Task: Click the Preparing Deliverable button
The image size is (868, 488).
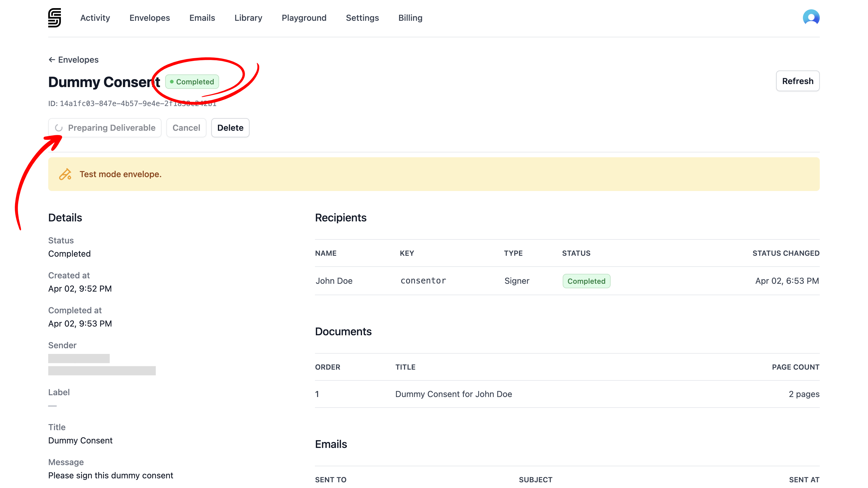Action: pyautogui.click(x=105, y=128)
